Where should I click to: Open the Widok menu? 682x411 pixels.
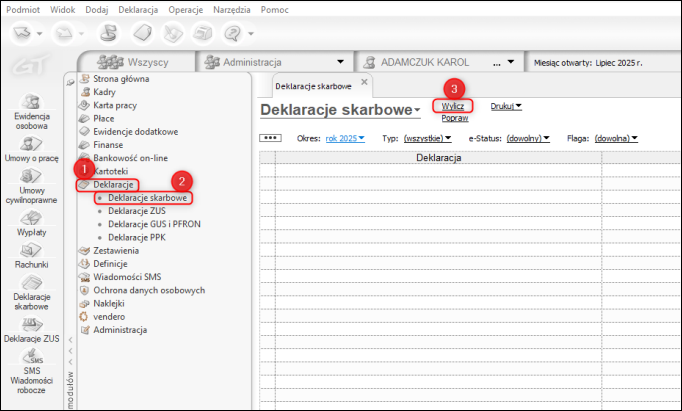(63, 10)
